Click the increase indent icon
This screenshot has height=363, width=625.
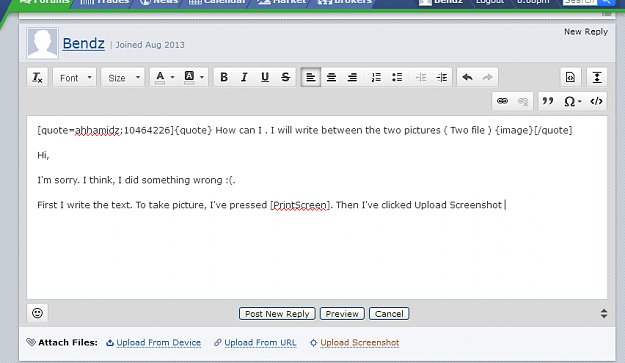pyautogui.click(x=442, y=77)
